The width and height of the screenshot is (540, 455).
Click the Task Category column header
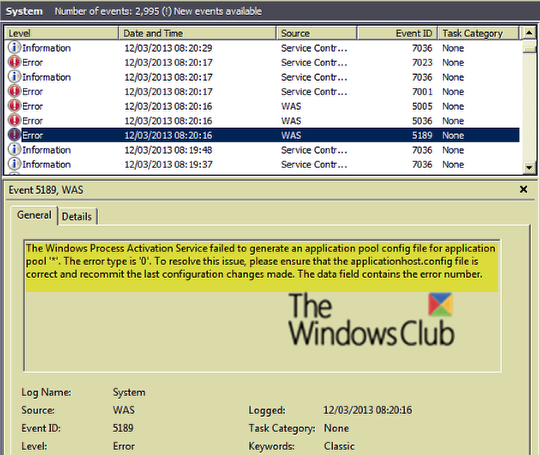[478, 33]
